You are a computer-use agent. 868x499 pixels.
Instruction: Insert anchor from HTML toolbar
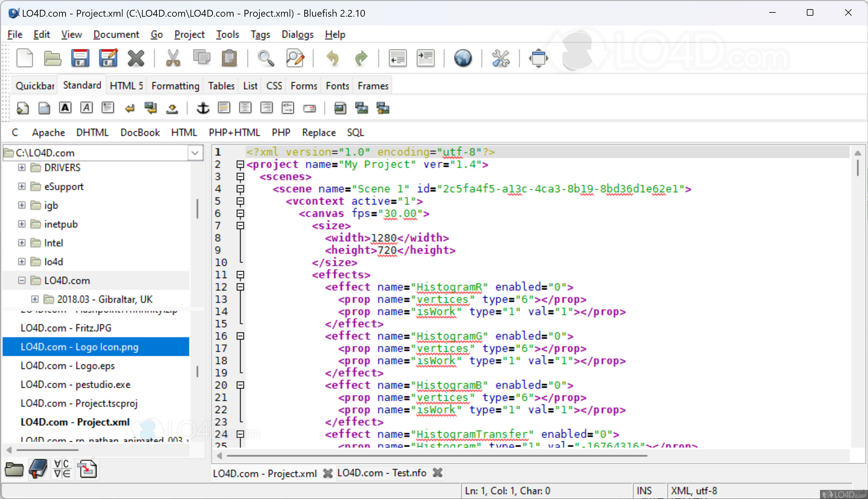pos(203,108)
